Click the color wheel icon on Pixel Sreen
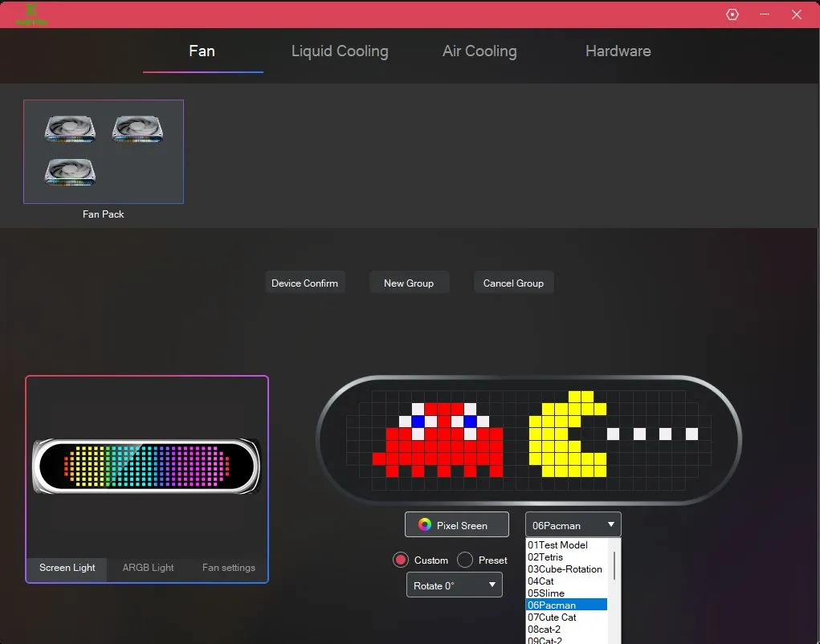820x644 pixels. pos(425,525)
